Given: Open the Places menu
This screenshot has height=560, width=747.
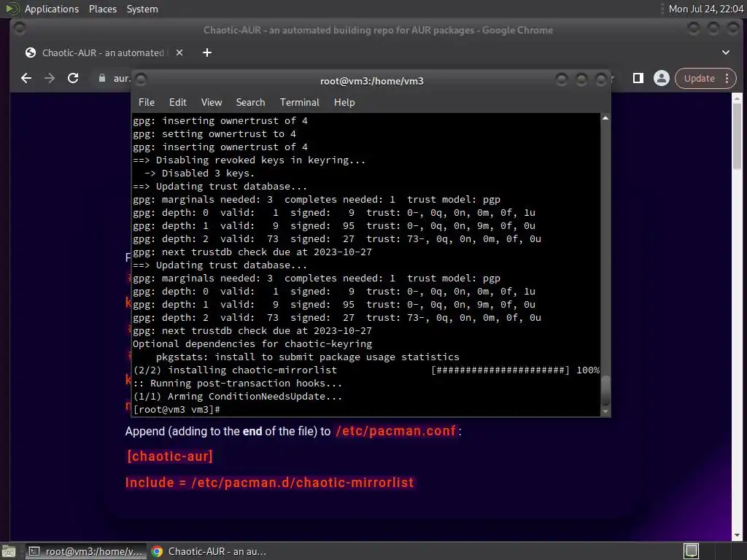Looking at the screenshot, I should [103, 9].
